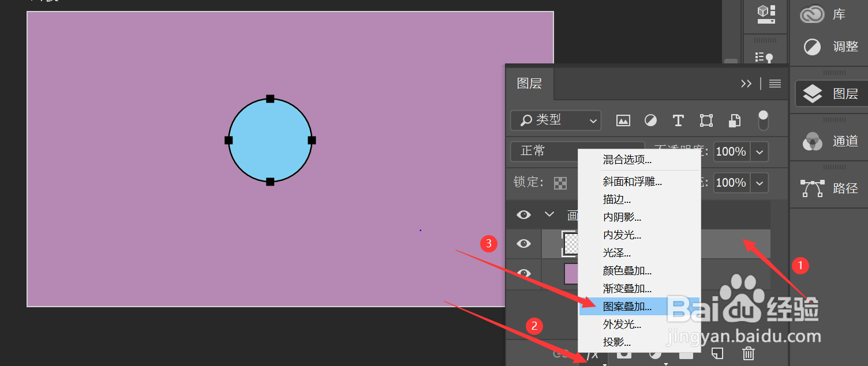Filter layers by shape icon
The height and width of the screenshot is (366, 868).
706,120
